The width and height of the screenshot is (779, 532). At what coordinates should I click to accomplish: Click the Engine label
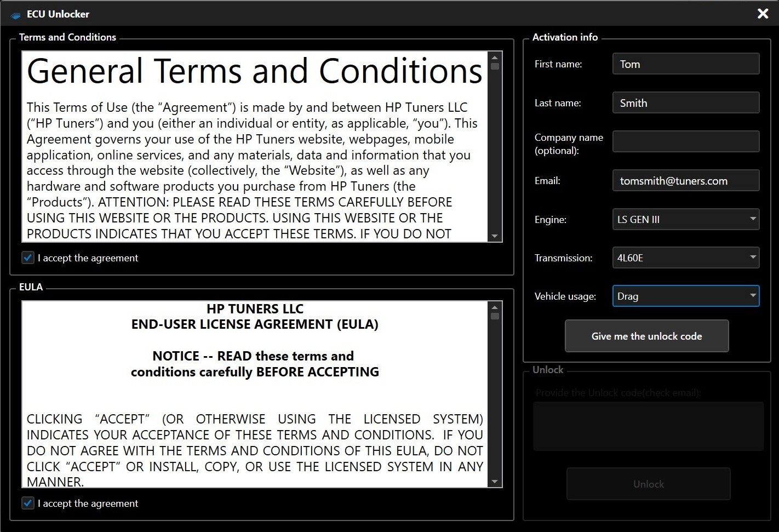click(x=550, y=220)
